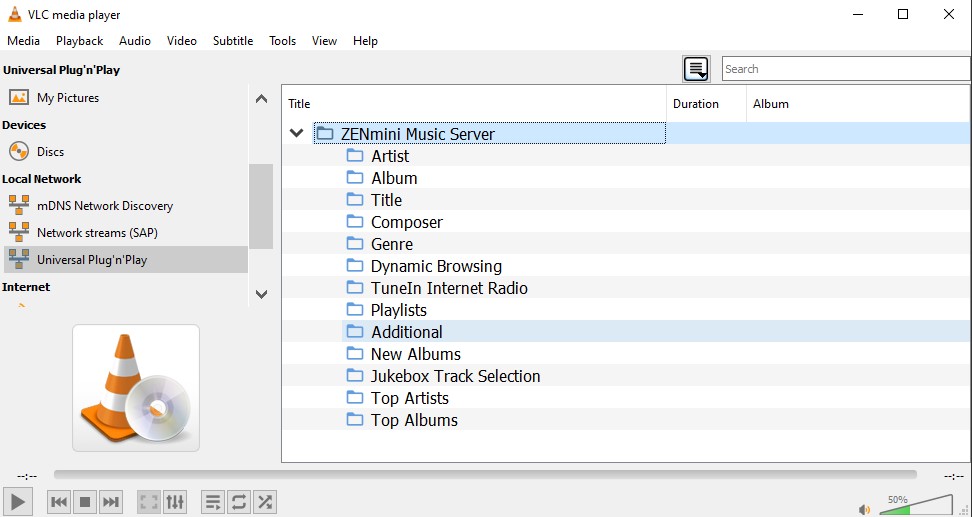Click sidebar scroll down arrow
Viewport: 972px width, 517px height.
pos(262,294)
